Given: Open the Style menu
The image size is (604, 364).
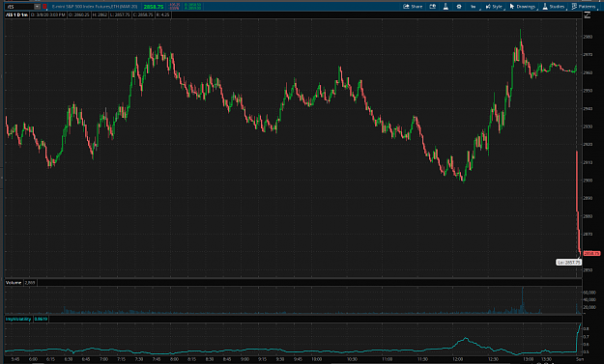Looking at the screenshot, I should pyautogui.click(x=494, y=7).
